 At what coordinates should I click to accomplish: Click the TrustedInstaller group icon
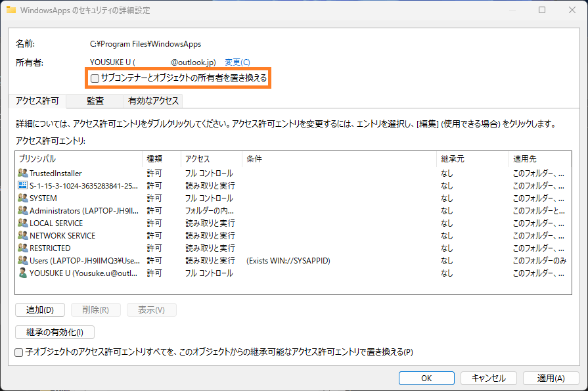click(x=23, y=173)
